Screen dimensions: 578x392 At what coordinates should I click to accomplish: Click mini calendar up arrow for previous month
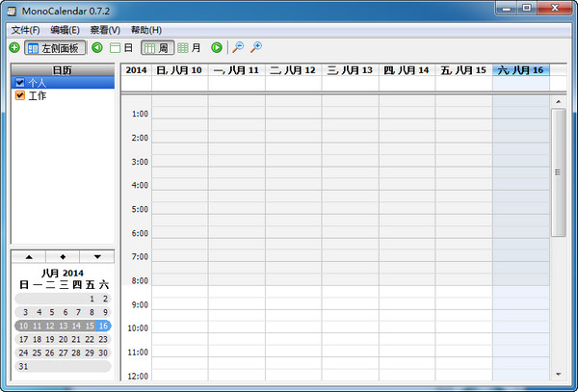(29, 257)
